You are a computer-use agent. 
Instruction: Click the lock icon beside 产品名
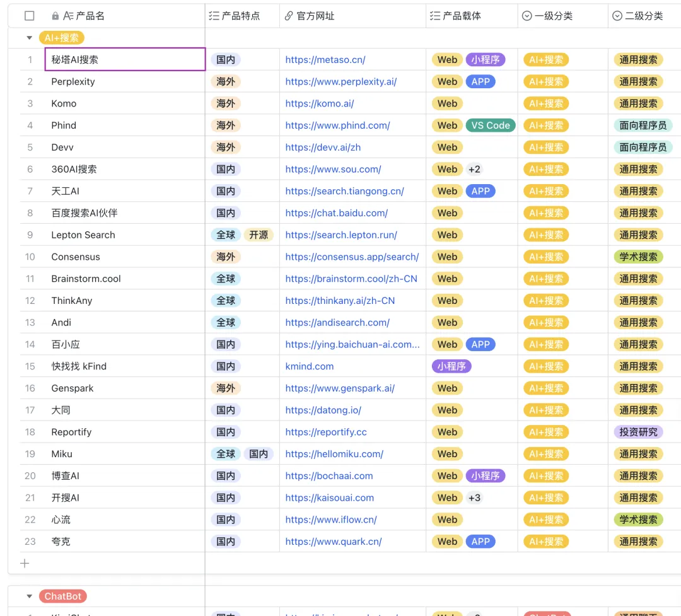(x=55, y=16)
